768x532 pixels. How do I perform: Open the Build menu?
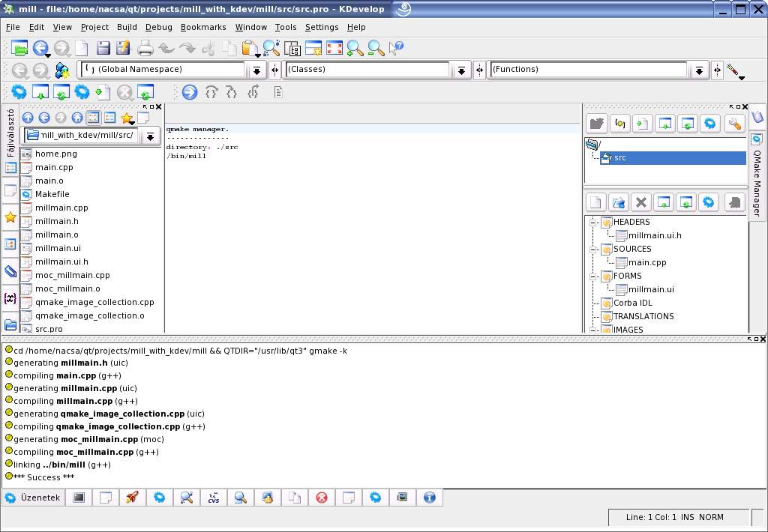click(x=127, y=28)
